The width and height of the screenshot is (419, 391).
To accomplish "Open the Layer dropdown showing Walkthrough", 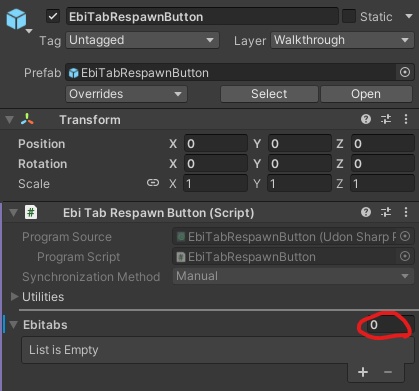I will click(342, 40).
